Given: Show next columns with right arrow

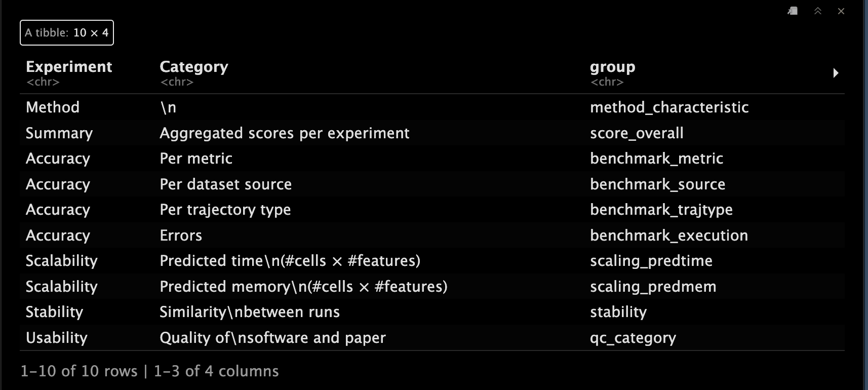Looking at the screenshot, I should (x=836, y=73).
